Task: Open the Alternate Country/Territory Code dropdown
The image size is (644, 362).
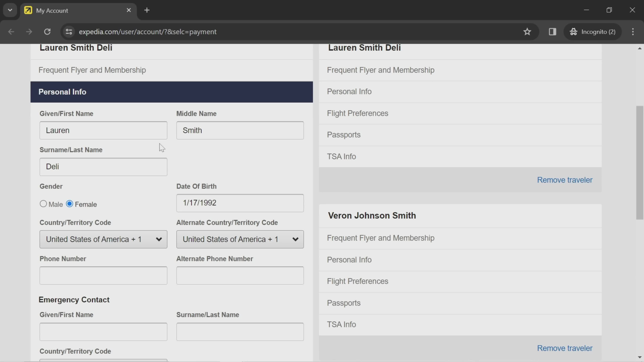Action: point(240,239)
